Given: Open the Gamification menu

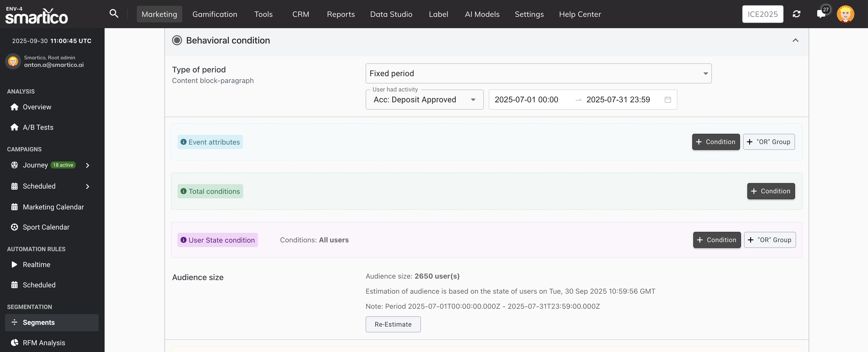Looking at the screenshot, I should pyautogui.click(x=215, y=14).
